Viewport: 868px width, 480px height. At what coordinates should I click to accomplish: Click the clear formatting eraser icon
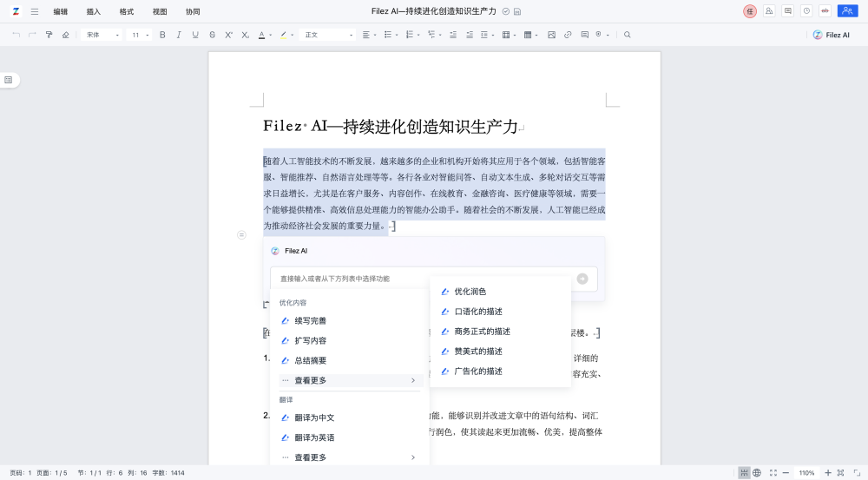pos(65,35)
